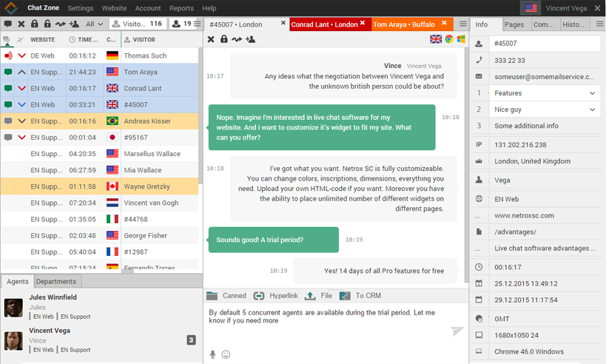
Task: Close the Conrad Lant chat tab
Action: tap(363, 23)
